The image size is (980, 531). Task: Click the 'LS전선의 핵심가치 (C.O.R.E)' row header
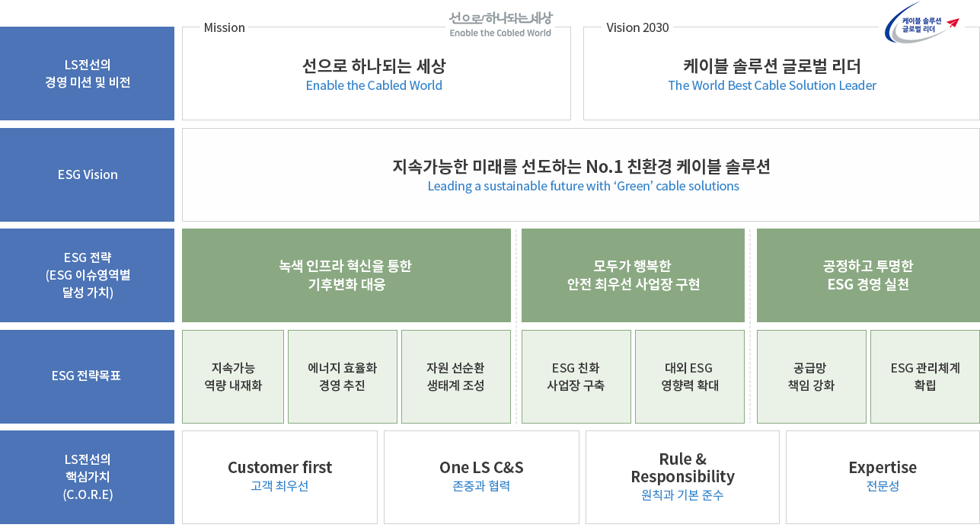(88, 477)
